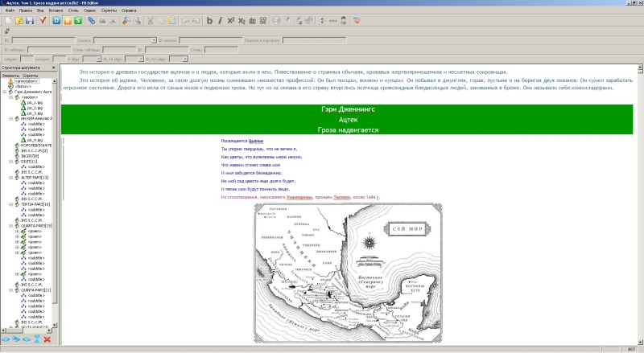Attach a binary using the paperclip icon
Image resolution: width=644 pixels, height=353 pixels.
click(x=91, y=21)
